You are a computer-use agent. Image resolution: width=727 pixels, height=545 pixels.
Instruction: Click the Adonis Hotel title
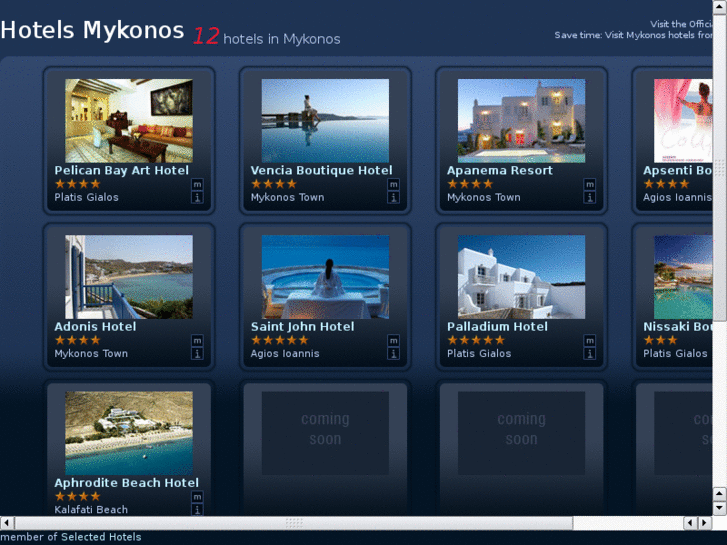[95, 327]
